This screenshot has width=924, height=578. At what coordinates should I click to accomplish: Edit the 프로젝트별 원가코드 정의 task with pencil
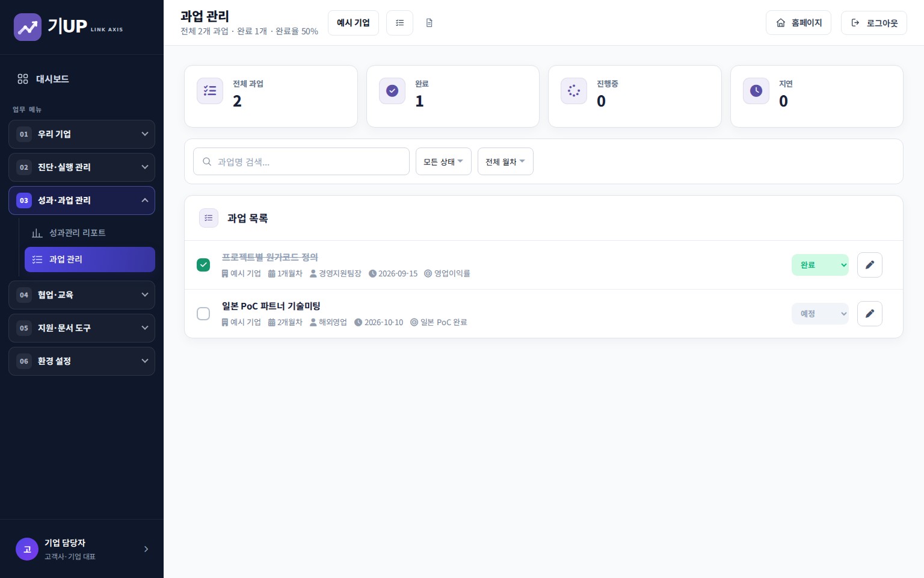(x=870, y=265)
